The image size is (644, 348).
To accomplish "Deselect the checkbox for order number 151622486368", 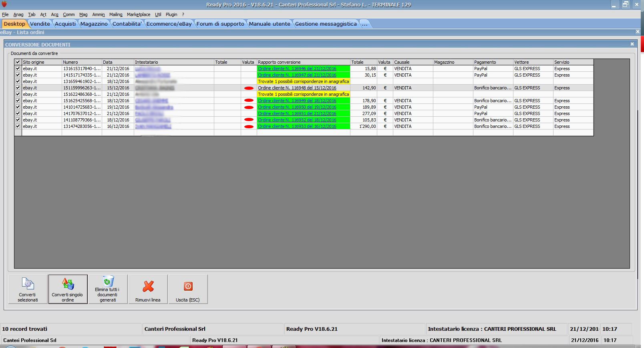I will 18,94.
